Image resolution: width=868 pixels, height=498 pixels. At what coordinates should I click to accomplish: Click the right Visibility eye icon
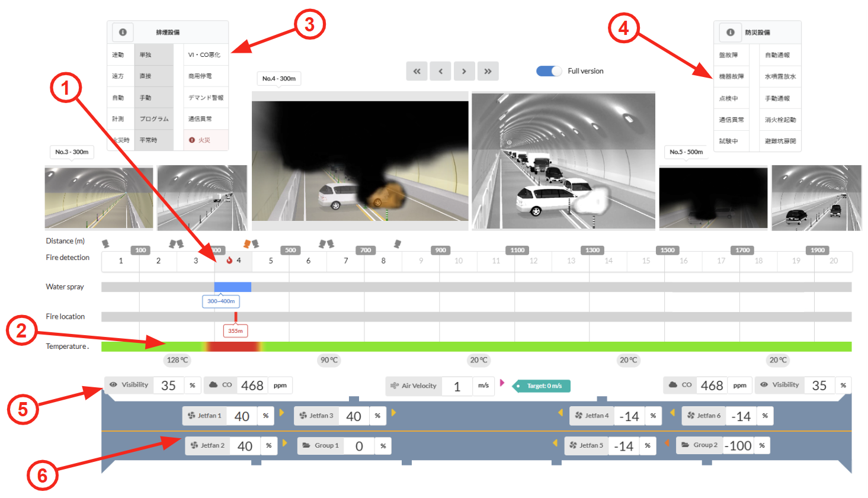click(764, 385)
